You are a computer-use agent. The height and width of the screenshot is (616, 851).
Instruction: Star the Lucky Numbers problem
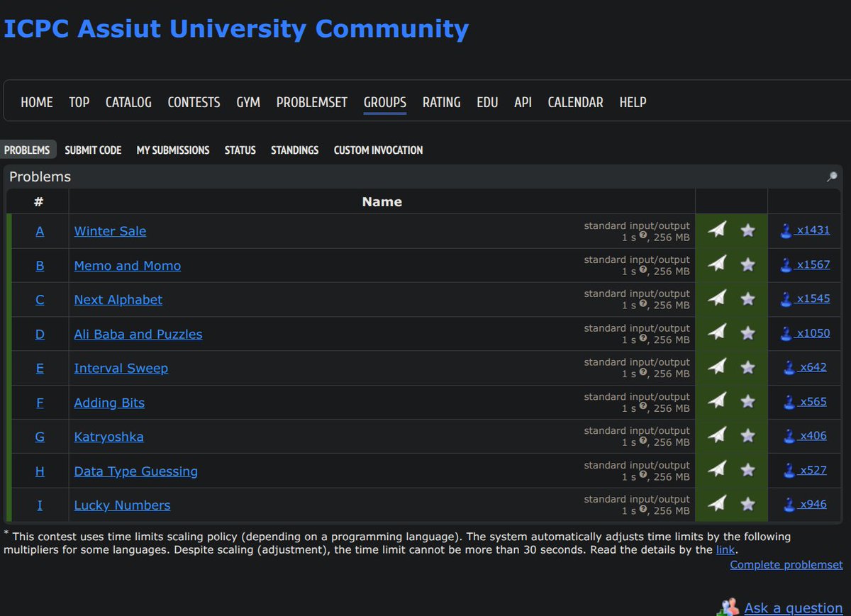[747, 504]
